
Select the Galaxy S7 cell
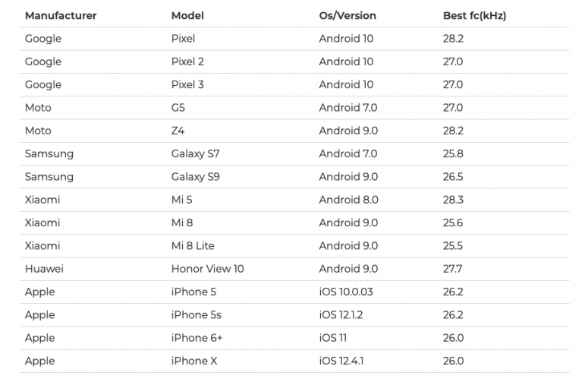pyautogui.click(x=196, y=154)
